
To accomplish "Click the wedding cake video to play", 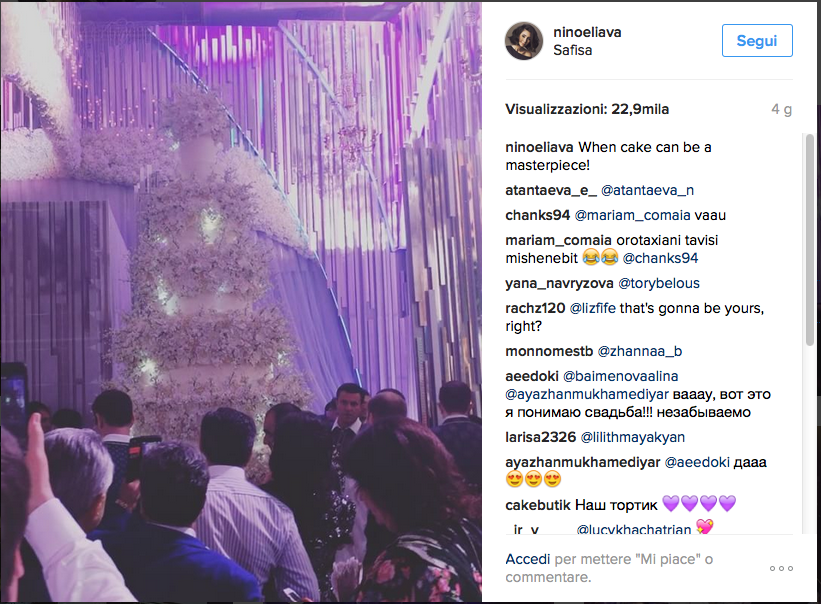I will 241,302.
